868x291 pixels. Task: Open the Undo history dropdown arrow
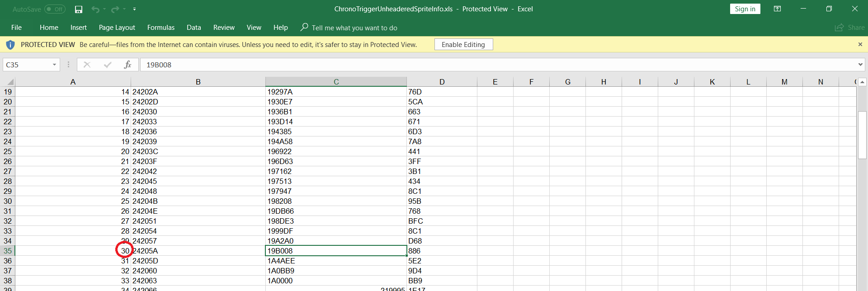tap(104, 9)
